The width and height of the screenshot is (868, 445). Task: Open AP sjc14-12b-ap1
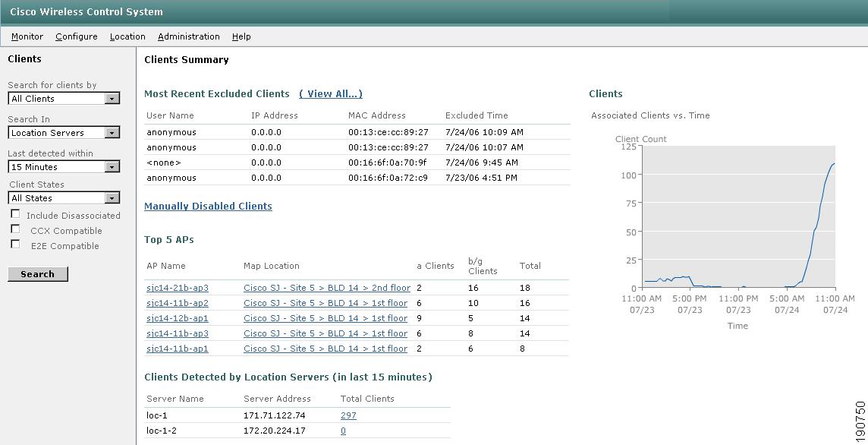pyautogui.click(x=178, y=318)
